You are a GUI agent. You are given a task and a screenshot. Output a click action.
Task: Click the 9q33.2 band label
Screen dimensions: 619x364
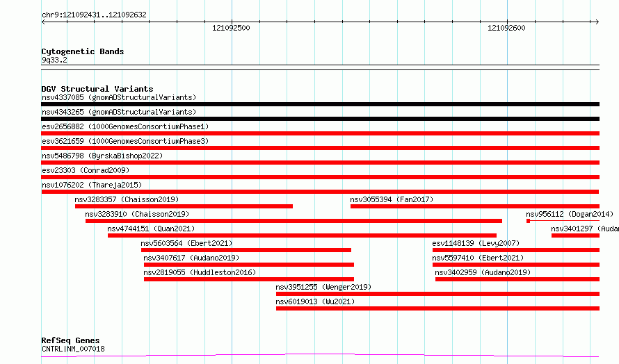tap(54, 60)
